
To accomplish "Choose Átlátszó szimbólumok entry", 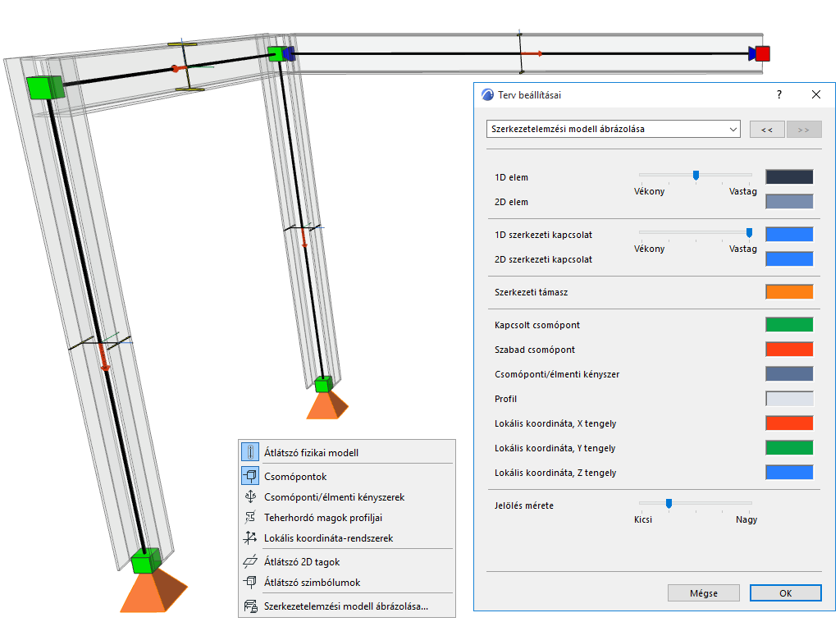I will [x=347, y=582].
